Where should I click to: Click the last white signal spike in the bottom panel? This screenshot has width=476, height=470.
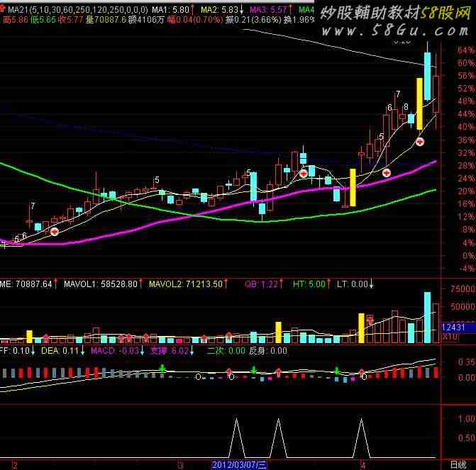pyautogui.click(x=361, y=438)
